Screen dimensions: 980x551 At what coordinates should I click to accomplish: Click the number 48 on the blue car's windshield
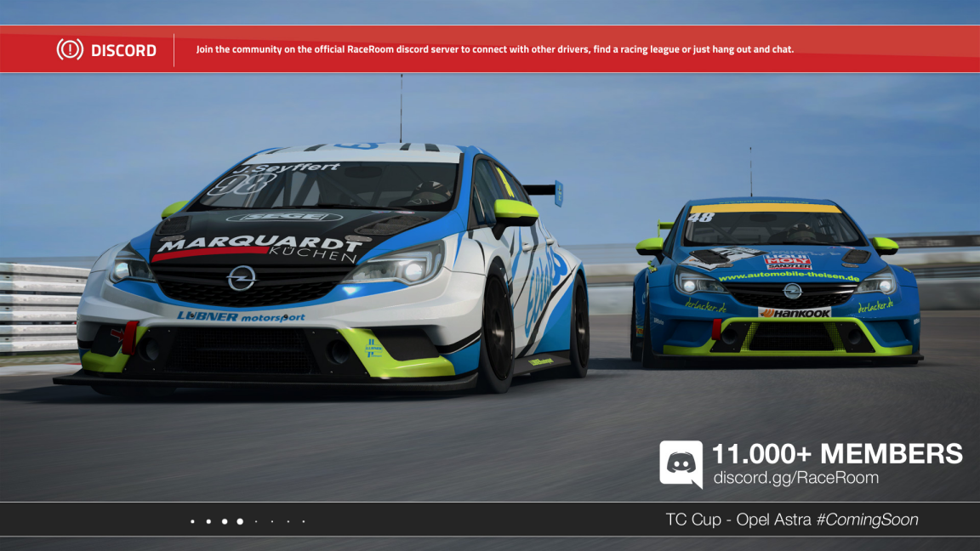pyautogui.click(x=701, y=218)
